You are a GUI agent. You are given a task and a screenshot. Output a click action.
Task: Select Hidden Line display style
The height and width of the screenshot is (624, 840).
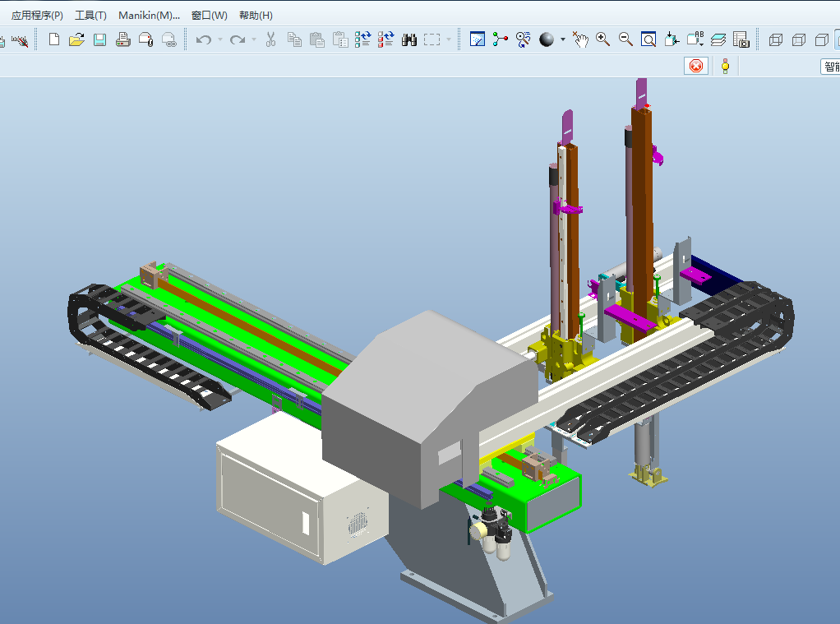(x=799, y=39)
